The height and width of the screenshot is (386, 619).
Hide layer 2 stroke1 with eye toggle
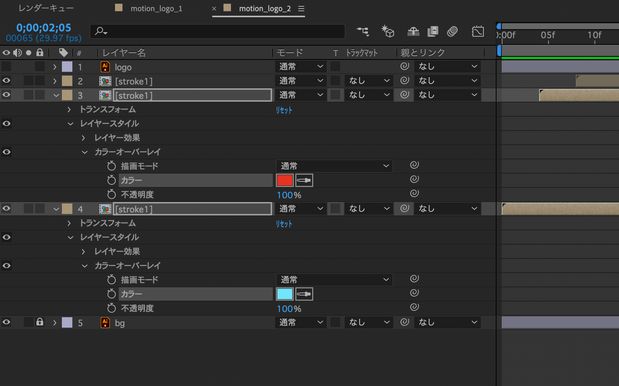pos(6,81)
